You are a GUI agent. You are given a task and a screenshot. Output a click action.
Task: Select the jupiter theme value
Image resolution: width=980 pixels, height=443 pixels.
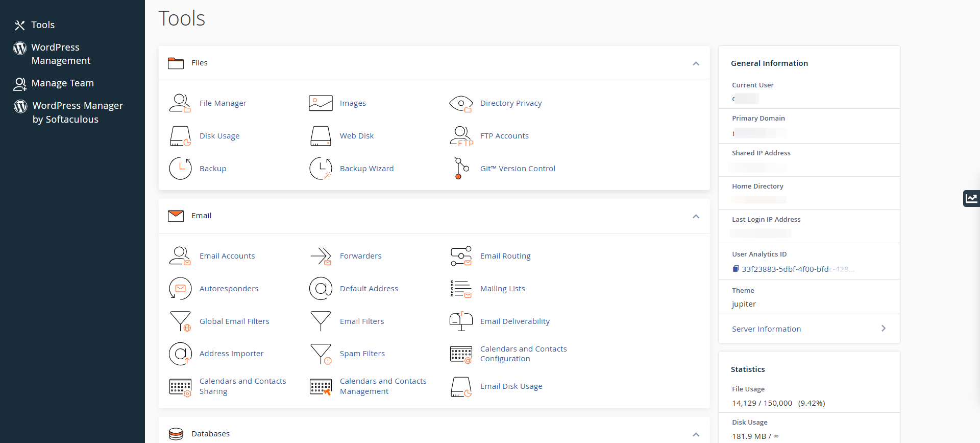(x=744, y=304)
